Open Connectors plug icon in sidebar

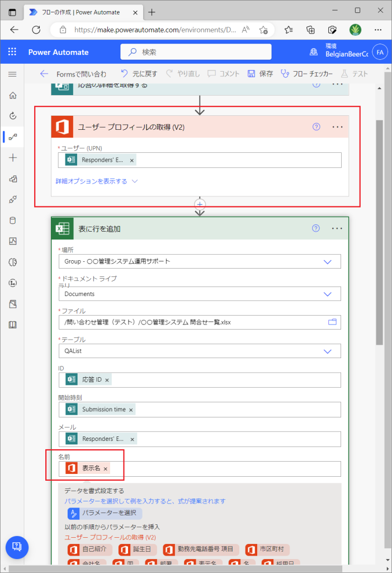pyautogui.click(x=13, y=200)
